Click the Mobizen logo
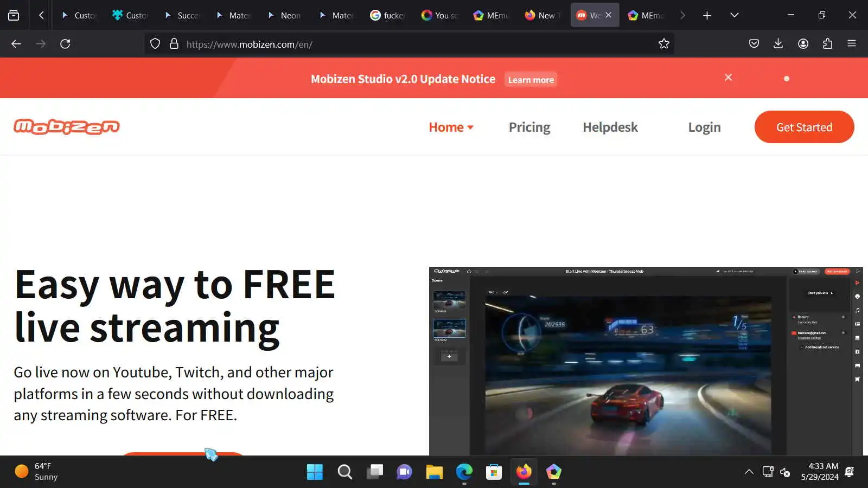Image resolution: width=868 pixels, height=488 pixels. click(x=67, y=127)
